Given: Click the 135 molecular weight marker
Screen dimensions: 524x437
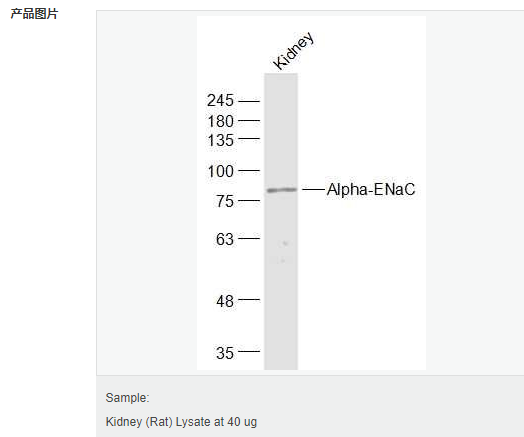Looking at the screenshot, I should [x=221, y=140].
